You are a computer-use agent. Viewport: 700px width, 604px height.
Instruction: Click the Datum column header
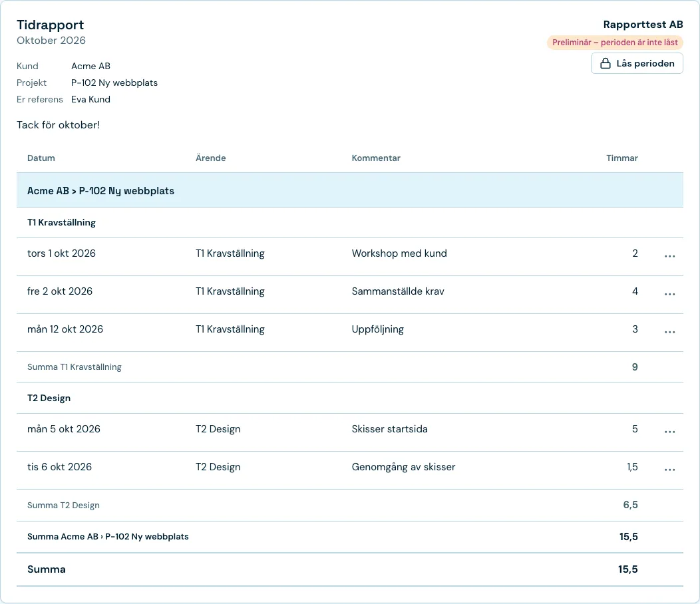coord(41,158)
